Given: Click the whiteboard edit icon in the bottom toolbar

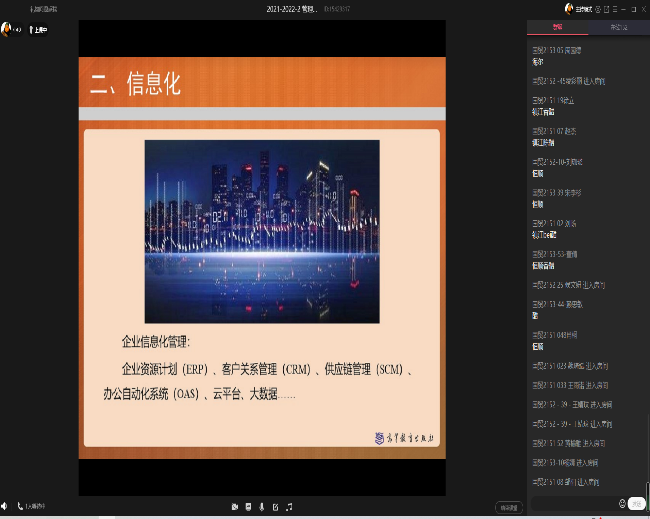Looking at the screenshot, I should (275, 507).
